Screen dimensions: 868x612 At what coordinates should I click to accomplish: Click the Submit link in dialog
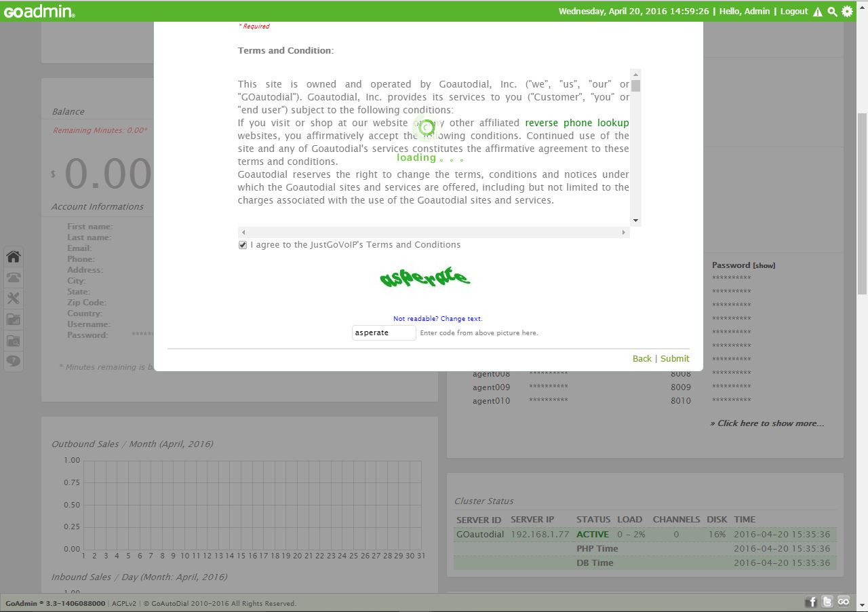(675, 358)
